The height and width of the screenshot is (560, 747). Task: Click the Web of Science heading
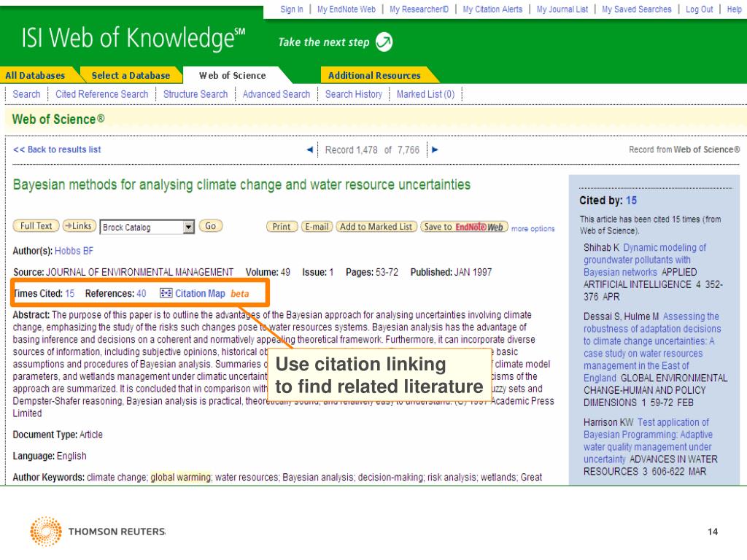point(58,119)
